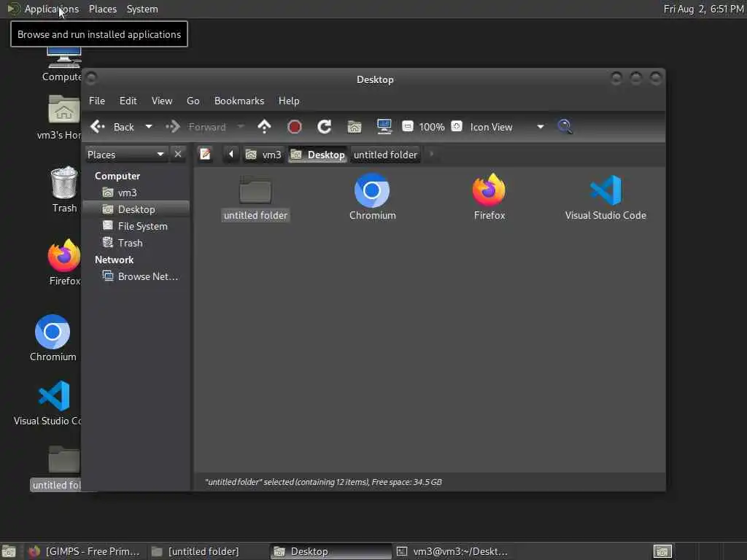Toggle text location entry pencil icon
This screenshot has width=747, height=560.
[x=205, y=155]
